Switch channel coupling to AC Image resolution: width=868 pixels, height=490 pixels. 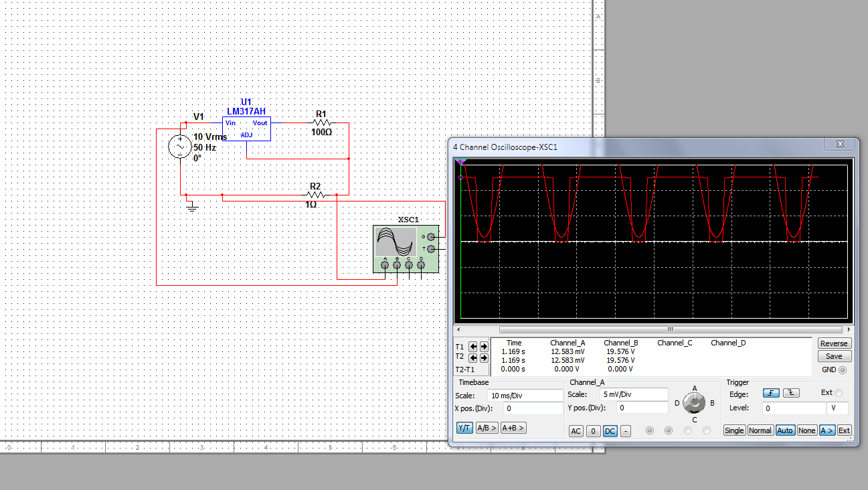[576, 431]
